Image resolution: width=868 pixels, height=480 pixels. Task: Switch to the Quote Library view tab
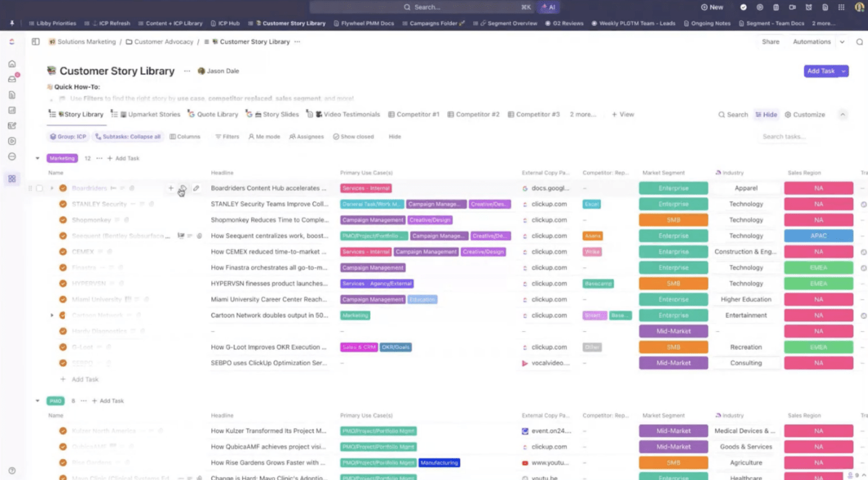click(213, 114)
